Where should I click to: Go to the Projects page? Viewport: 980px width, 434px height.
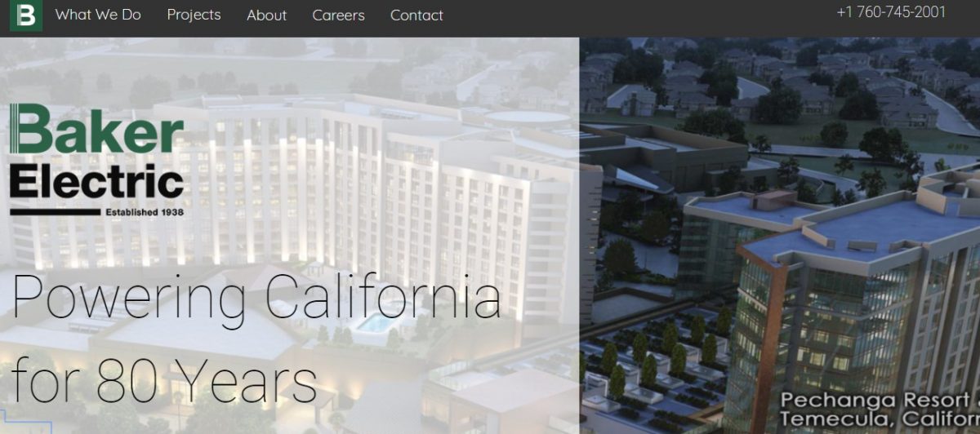(x=194, y=15)
